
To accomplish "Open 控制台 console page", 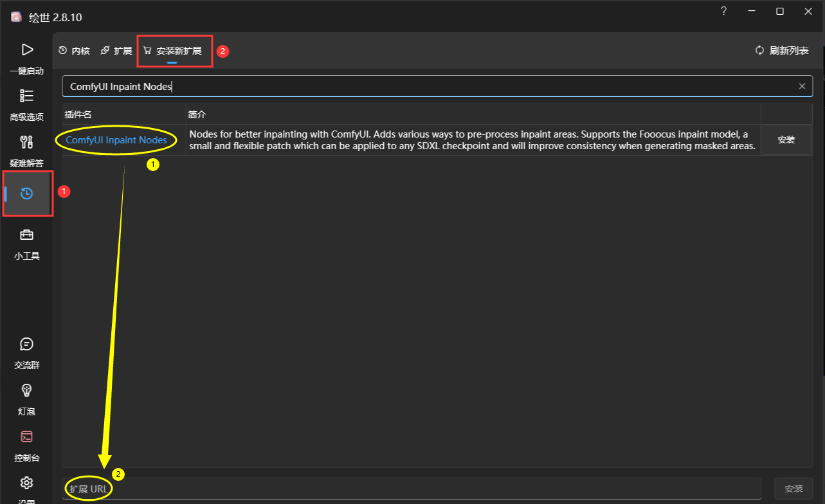I will [x=26, y=446].
